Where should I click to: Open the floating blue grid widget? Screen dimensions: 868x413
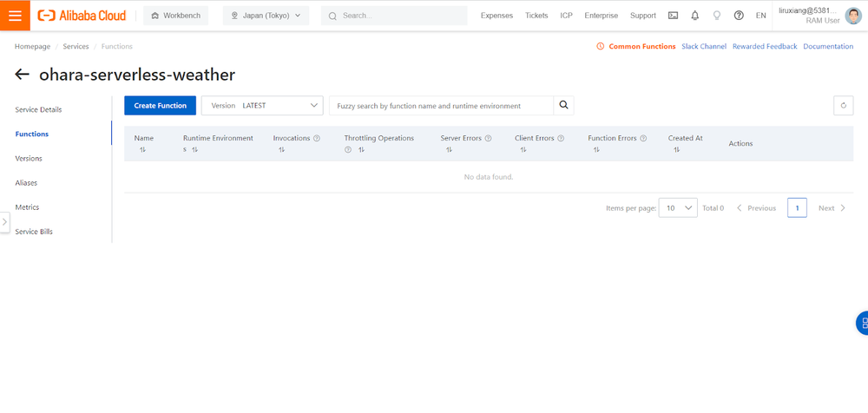point(862,324)
